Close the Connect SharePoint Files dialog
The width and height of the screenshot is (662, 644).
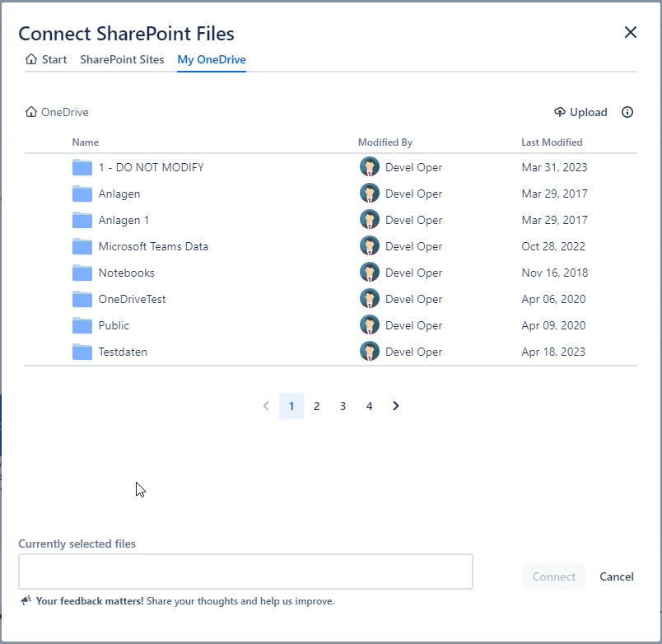pyautogui.click(x=631, y=32)
